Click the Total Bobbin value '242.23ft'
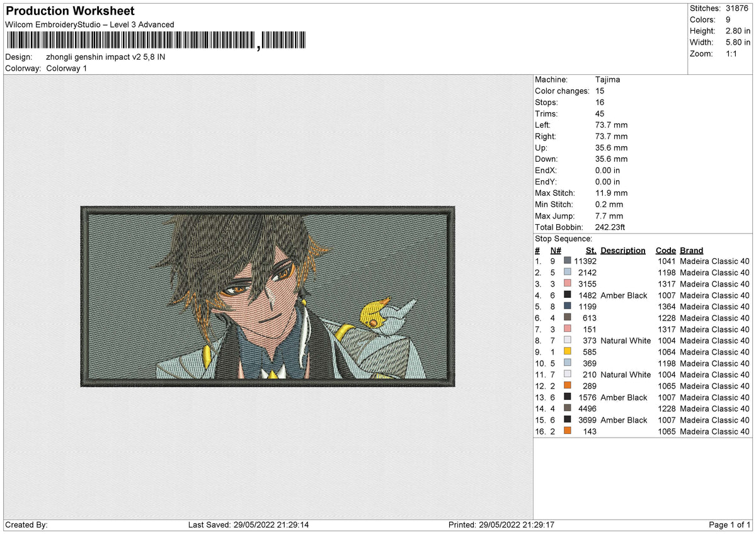Image resolution: width=756 pixels, height=534 pixels. (610, 227)
